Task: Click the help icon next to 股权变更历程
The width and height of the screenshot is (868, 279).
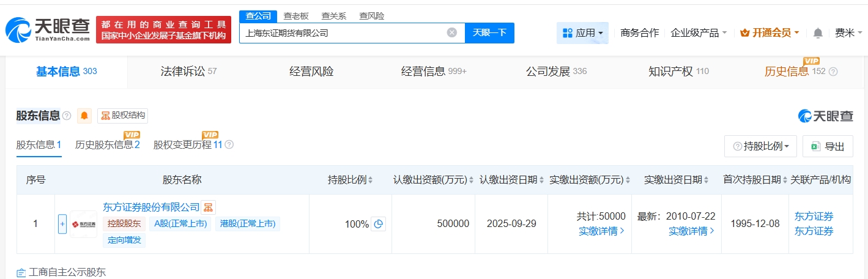Action: [229, 145]
